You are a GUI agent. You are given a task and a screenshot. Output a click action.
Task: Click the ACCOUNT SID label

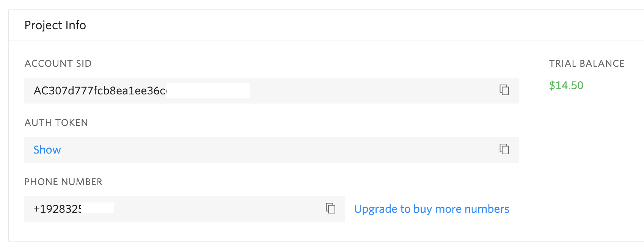(x=58, y=63)
